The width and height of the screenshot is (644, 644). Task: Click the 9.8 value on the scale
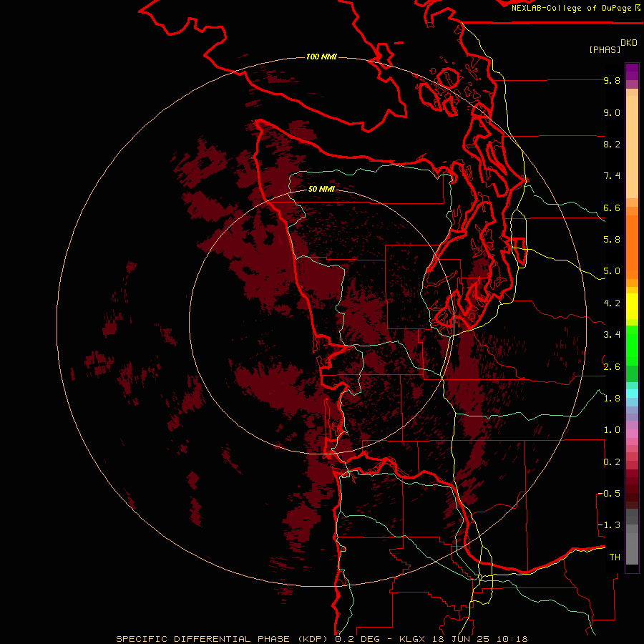[612, 80]
